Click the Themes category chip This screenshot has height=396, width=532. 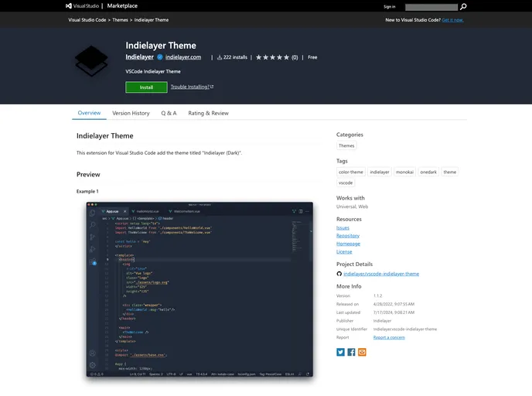[346, 145]
